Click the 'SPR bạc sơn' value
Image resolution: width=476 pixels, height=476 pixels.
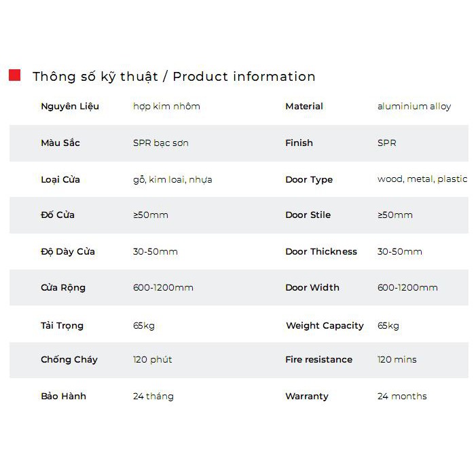(x=160, y=143)
